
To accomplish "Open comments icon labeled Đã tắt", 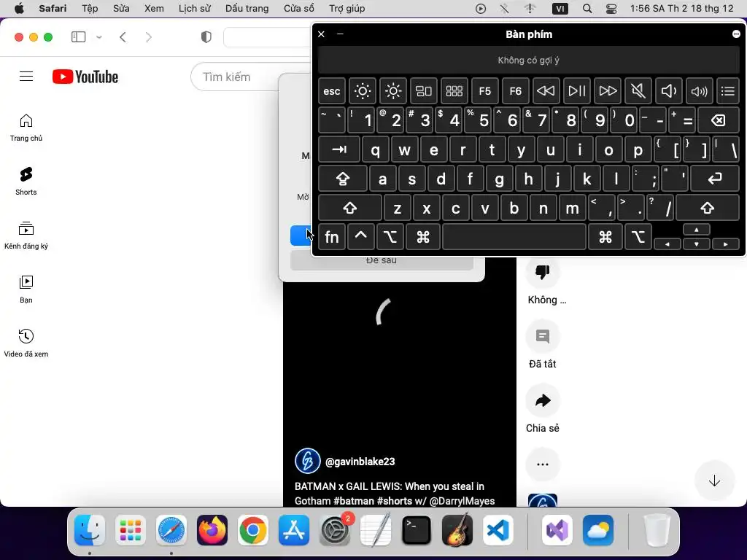I will pyautogui.click(x=543, y=336).
